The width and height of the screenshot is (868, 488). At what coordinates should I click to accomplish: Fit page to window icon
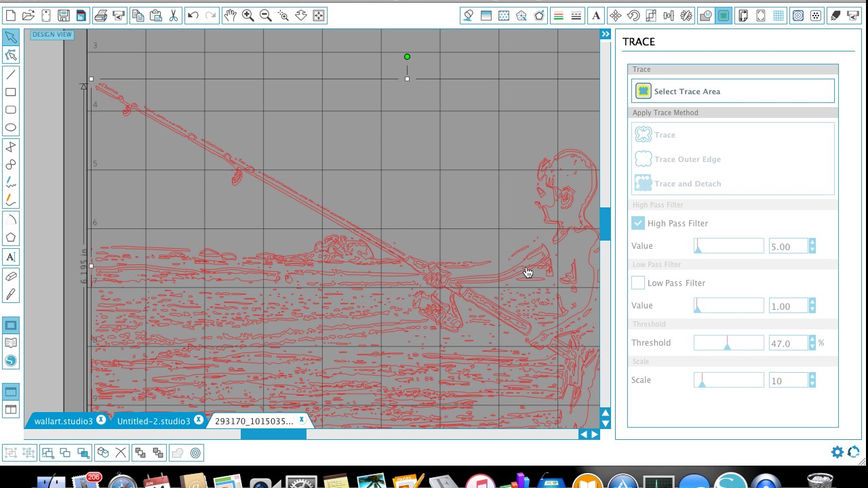pyautogui.click(x=319, y=15)
